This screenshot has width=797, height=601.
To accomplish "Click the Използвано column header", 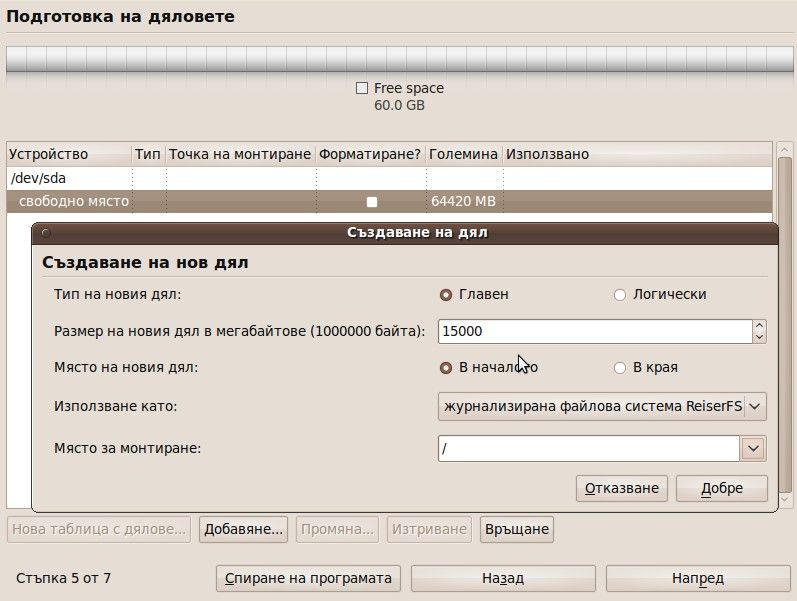I will click(x=637, y=154).
